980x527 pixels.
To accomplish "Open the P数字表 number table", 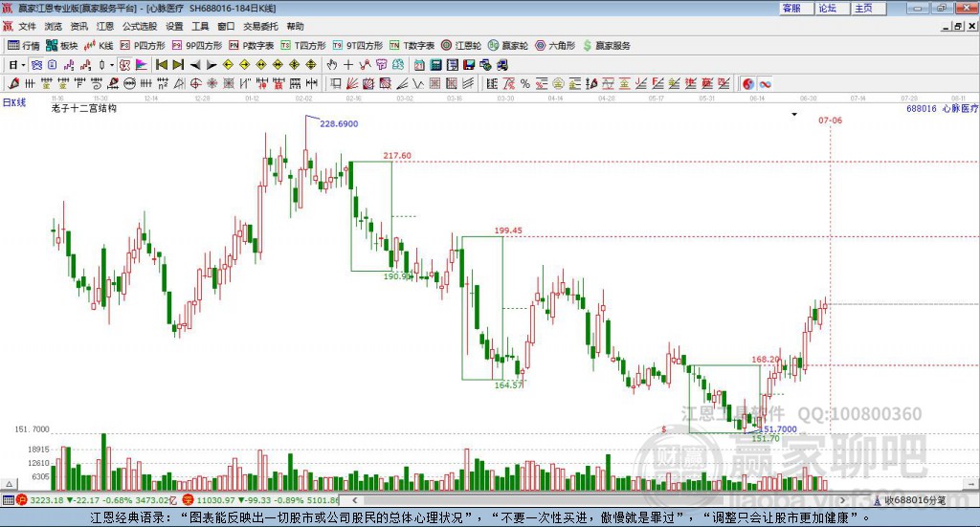I will click(x=252, y=46).
